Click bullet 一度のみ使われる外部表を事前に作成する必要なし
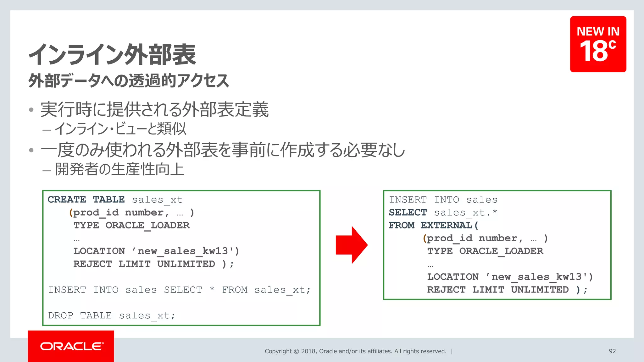Screen dimensions: 644x362 pyautogui.click(x=223, y=150)
